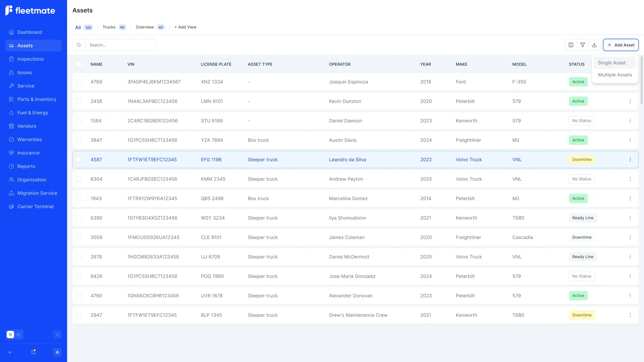This screenshot has height=362, width=644.
Task: Go to Service wrench icon
Action: (x=11, y=86)
